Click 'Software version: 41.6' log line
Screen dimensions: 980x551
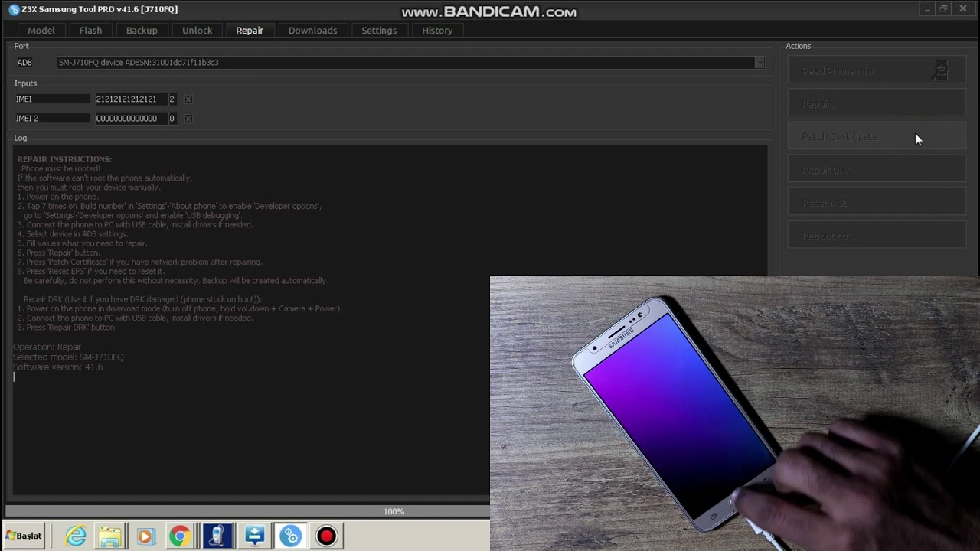pos(57,367)
